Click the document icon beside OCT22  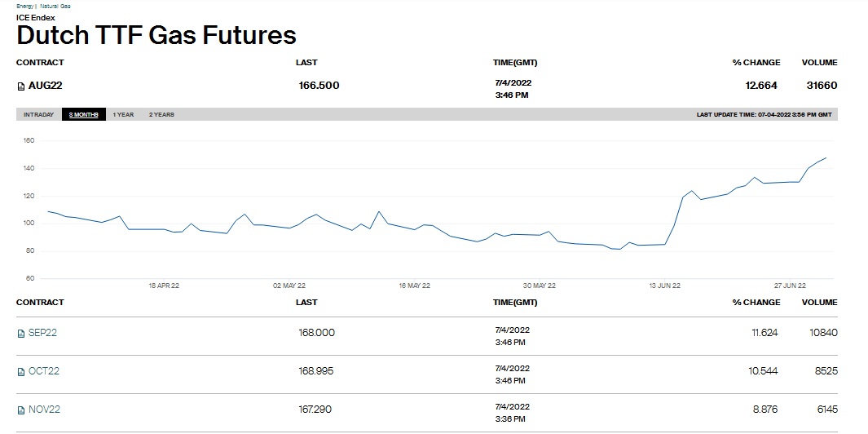pos(21,372)
